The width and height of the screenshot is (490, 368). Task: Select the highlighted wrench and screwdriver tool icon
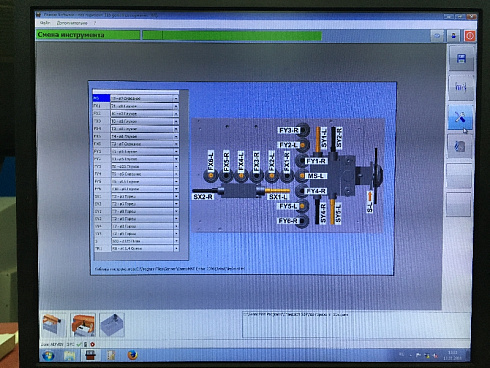coord(460,117)
